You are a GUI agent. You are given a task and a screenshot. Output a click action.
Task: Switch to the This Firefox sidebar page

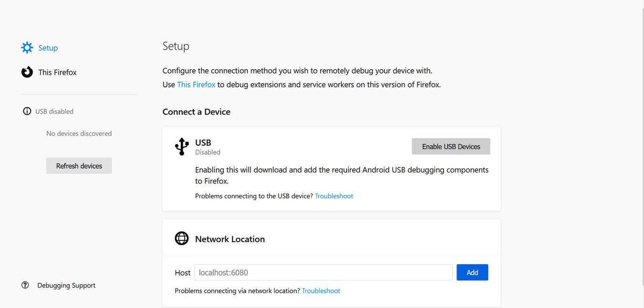[x=57, y=72]
